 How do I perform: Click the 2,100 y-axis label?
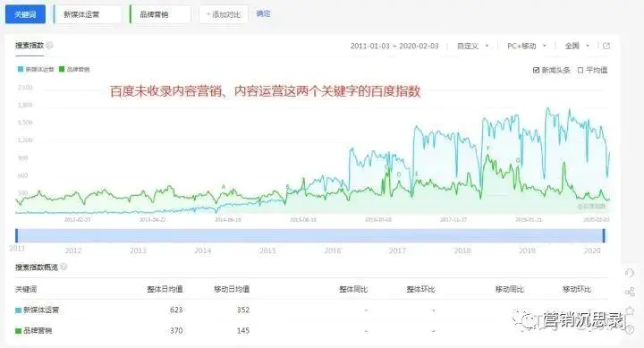(25, 88)
